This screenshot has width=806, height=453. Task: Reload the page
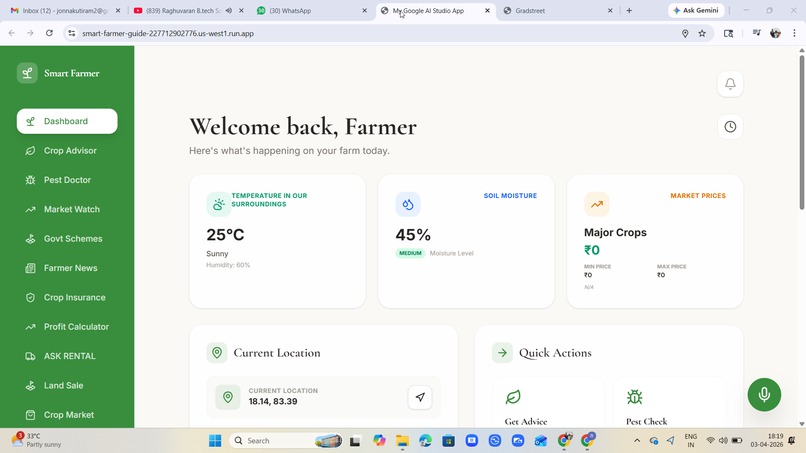pos(49,33)
